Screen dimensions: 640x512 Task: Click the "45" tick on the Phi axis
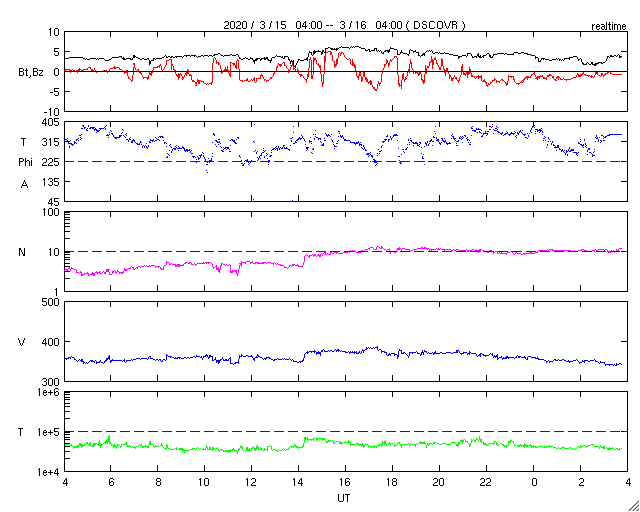pos(55,202)
